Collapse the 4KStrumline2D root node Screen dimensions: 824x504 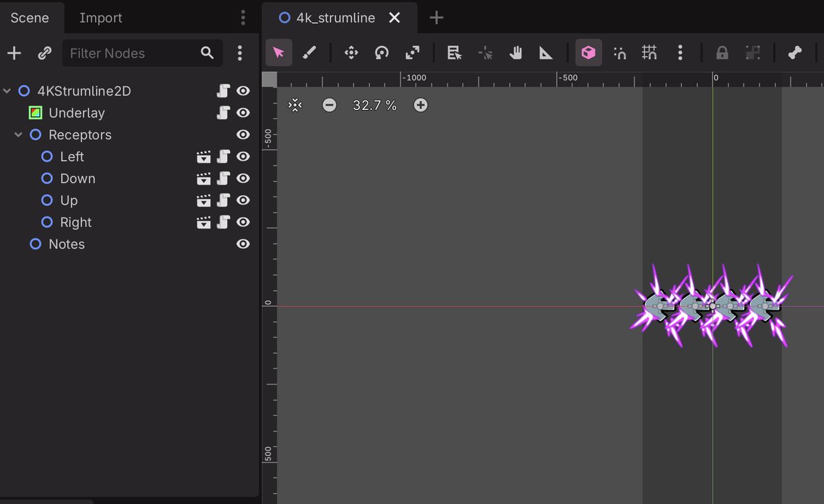point(8,91)
